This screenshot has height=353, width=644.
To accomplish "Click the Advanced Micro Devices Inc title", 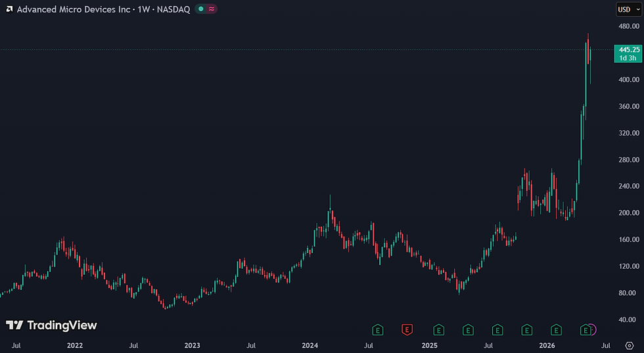I will click(x=74, y=9).
